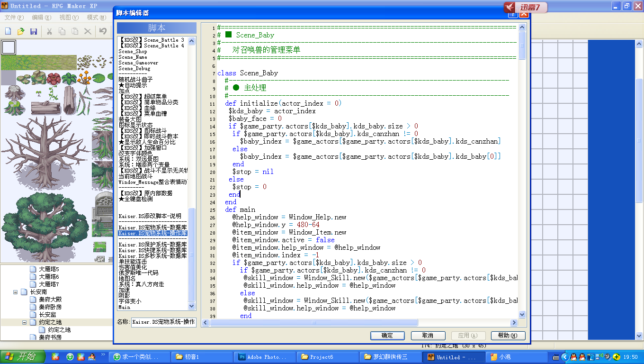This screenshot has width=644, height=364.
Task: Click the Paste clipboard toolbar icon
Action: [75, 31]
